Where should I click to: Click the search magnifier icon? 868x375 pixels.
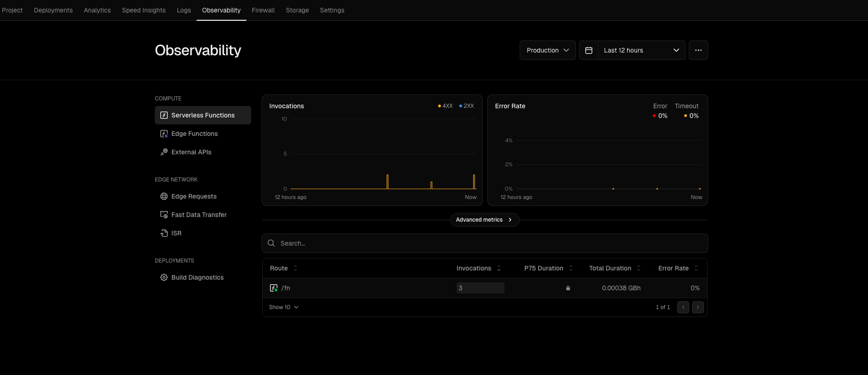pos(271,243)
